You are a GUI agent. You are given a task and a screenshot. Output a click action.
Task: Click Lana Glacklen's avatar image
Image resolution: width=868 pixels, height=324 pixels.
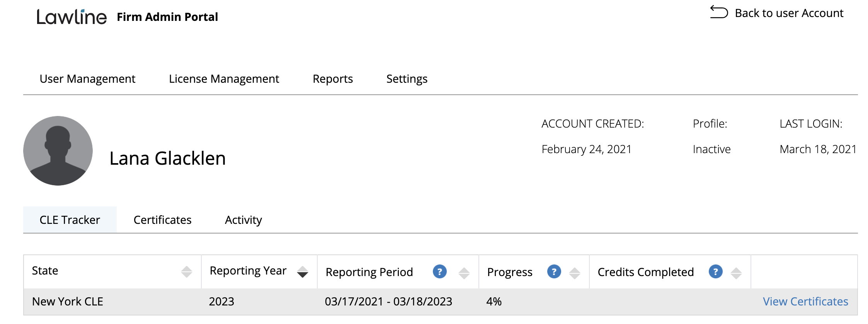pyautogui.click(x=58, y=151)
